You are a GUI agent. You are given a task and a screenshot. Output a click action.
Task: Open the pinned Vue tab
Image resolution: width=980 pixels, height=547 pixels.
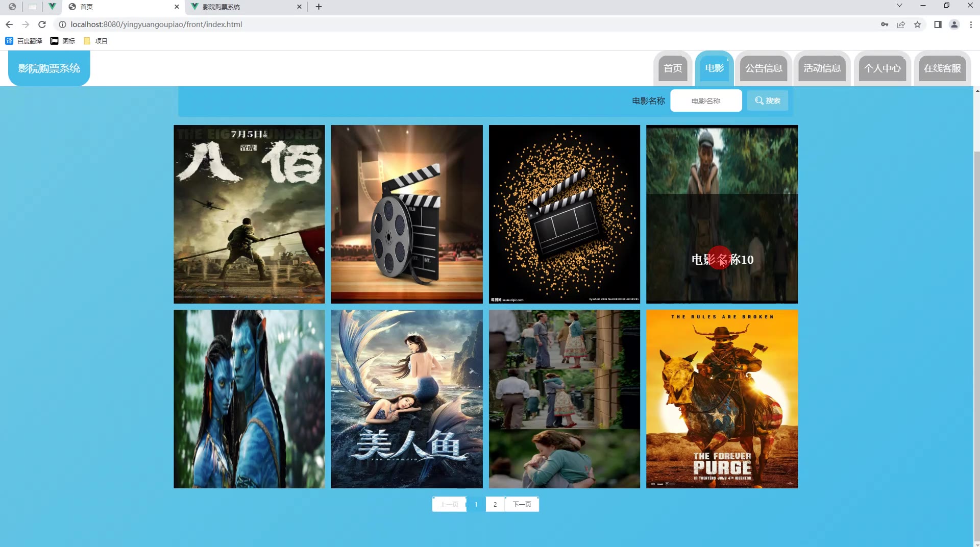(52, 7)
